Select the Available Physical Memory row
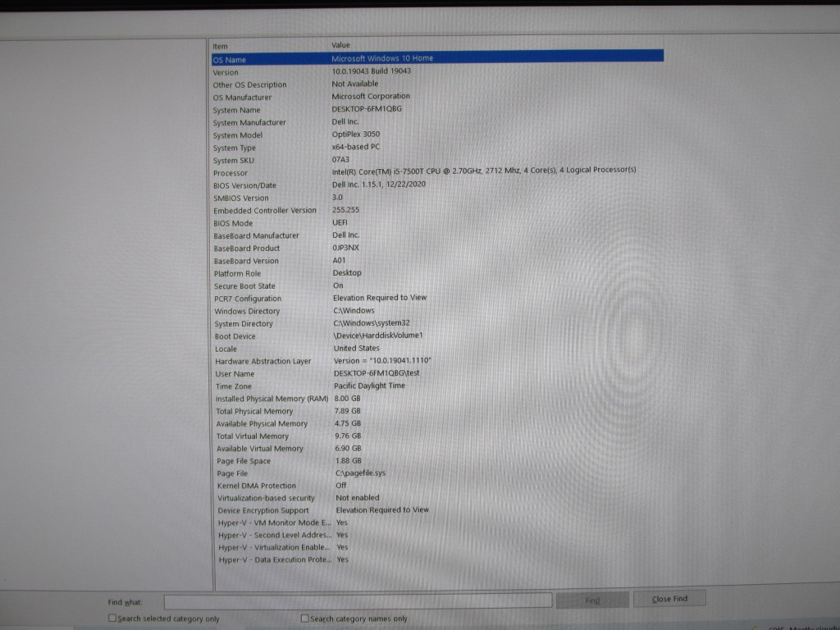Viewport: 840px width, 630px height. click(437, 424)
